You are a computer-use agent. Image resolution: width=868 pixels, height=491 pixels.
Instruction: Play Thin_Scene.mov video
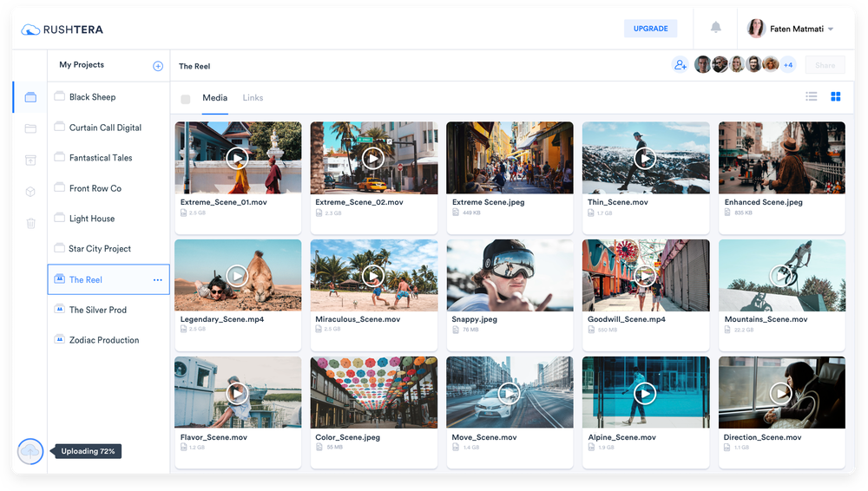645,158
